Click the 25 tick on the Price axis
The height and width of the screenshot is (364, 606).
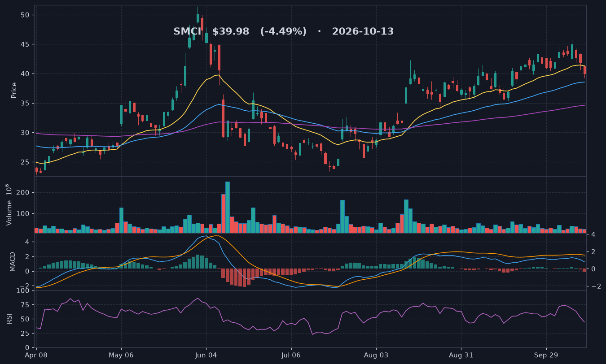point(25,162)
